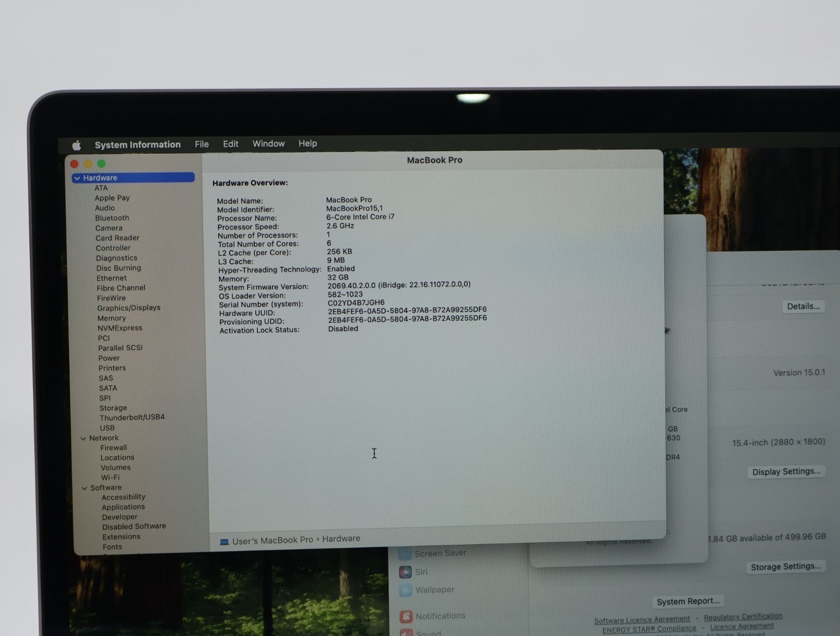840x636 pixels.
Task: Click the Wallpaper icon in settings sidebar
Action: [x=405, y=590]
